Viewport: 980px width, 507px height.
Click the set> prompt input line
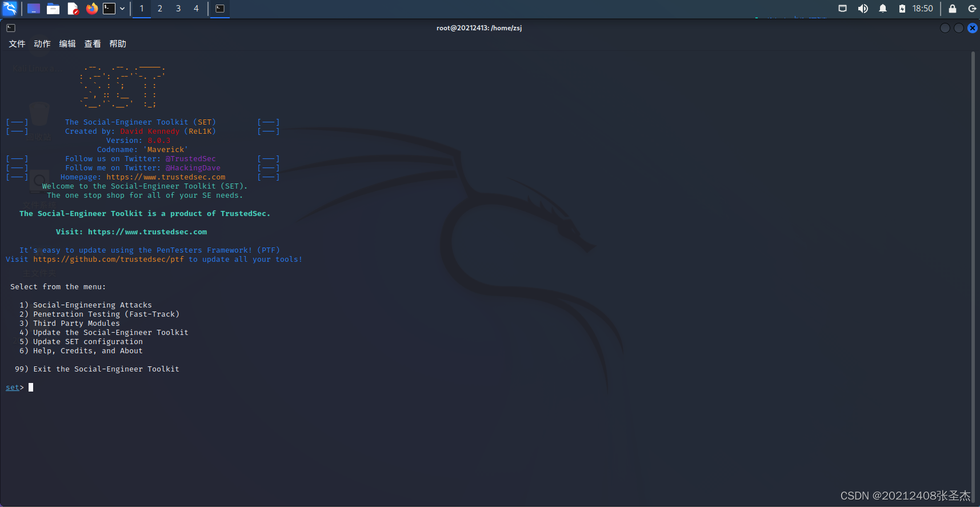(x=19, y=388)
